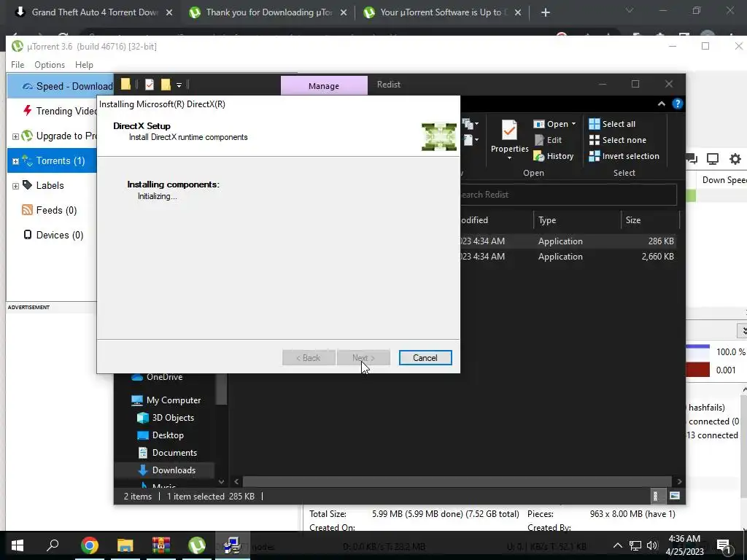Open µTorrent from the taskbar
The image size is (747, 560).
[x=197, y=545]
